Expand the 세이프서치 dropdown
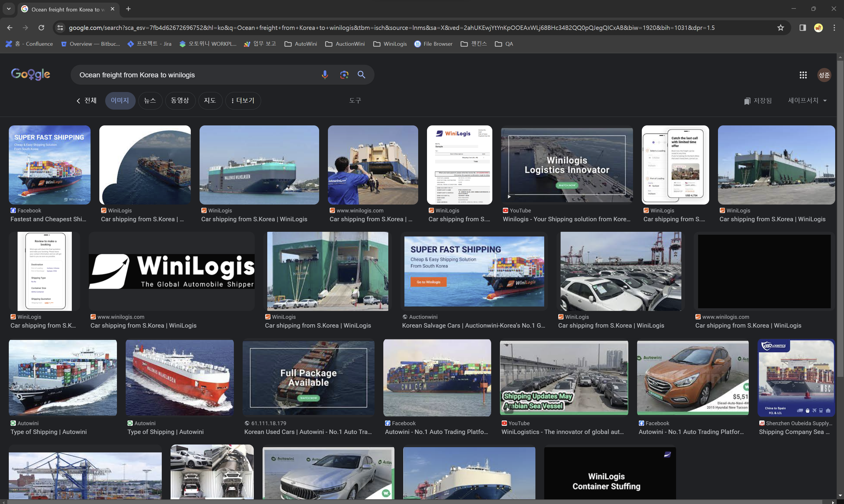 [807, 101]
